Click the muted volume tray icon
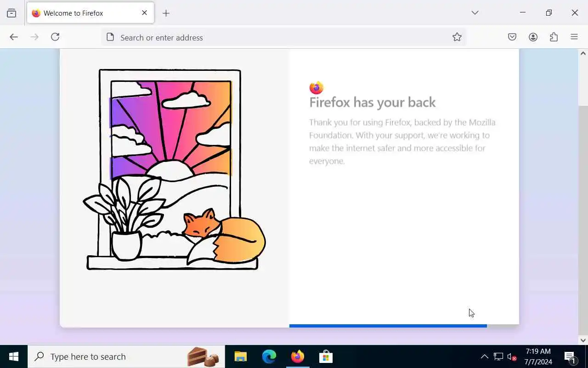This screenshot has width=588, height=368. tap(512, 357)
